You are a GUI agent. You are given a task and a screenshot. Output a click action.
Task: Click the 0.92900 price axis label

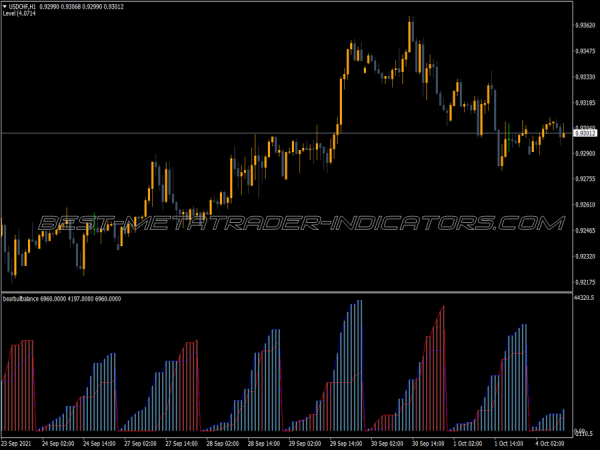(585, 153)
